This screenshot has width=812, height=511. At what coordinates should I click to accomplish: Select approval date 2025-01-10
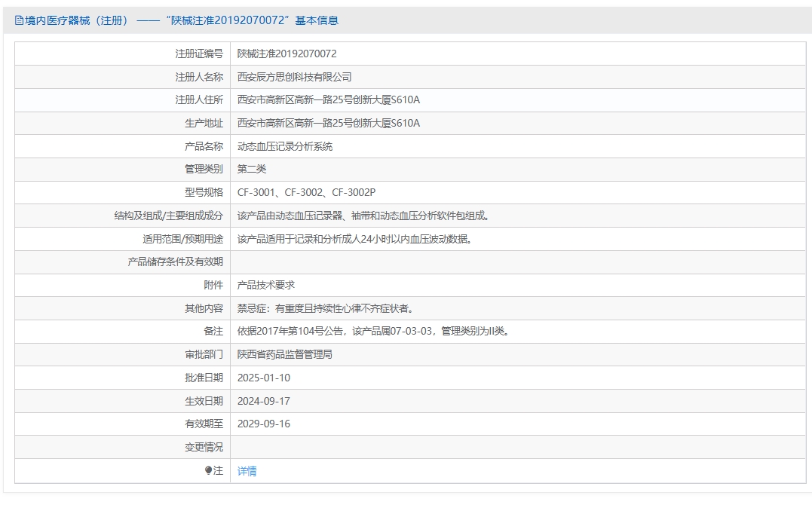coord(264,378)
